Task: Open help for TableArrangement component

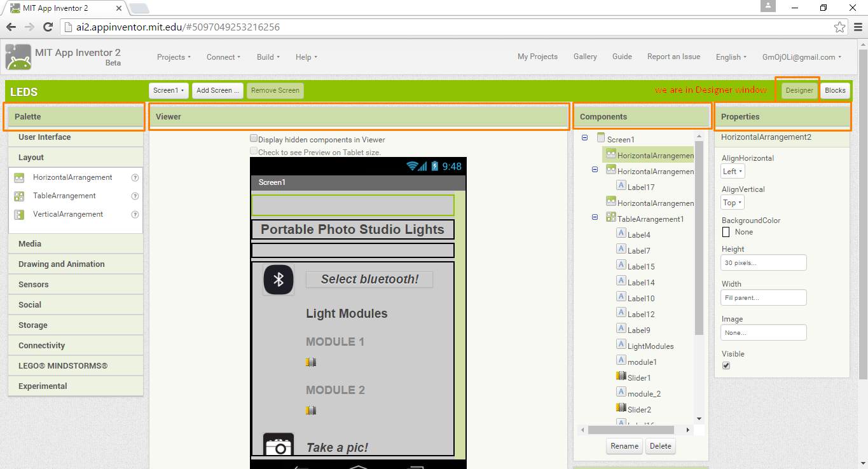Action: (135, 196)
